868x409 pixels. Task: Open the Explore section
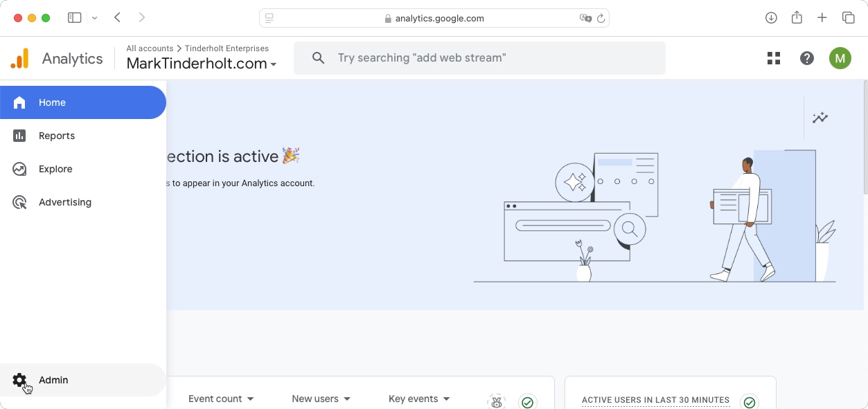point(55,169)
